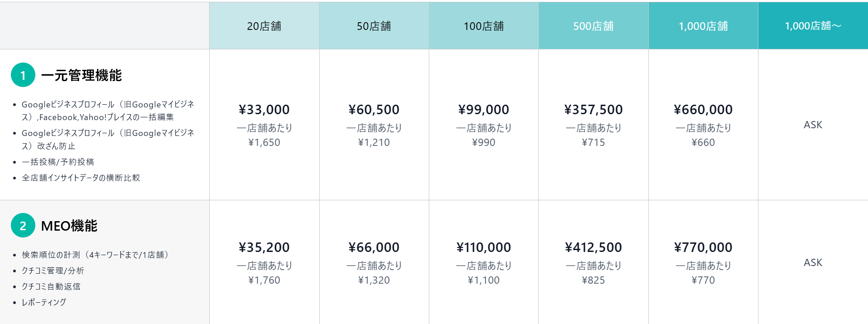Image resolution: width=868 pixels, height=324 pixels.
Task: Click the ¥99,000 price cell
Action: click(x=484, y=110)
